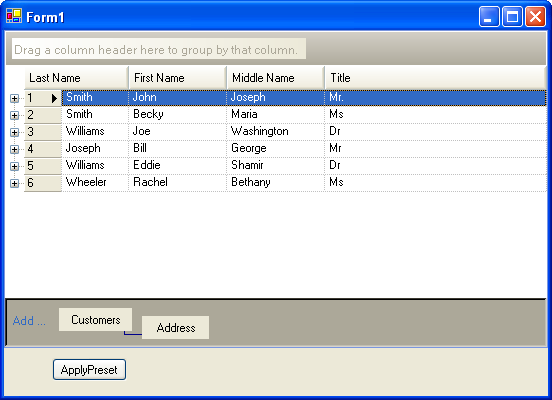Screen dimensions: 552x400
Task: Select row header number 2
Action: [43, 115]
